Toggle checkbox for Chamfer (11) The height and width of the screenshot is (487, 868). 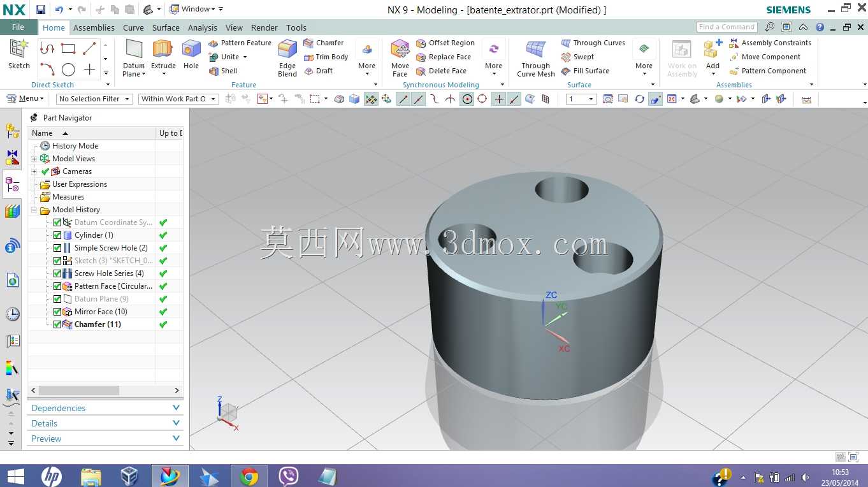tap(57, 324)
